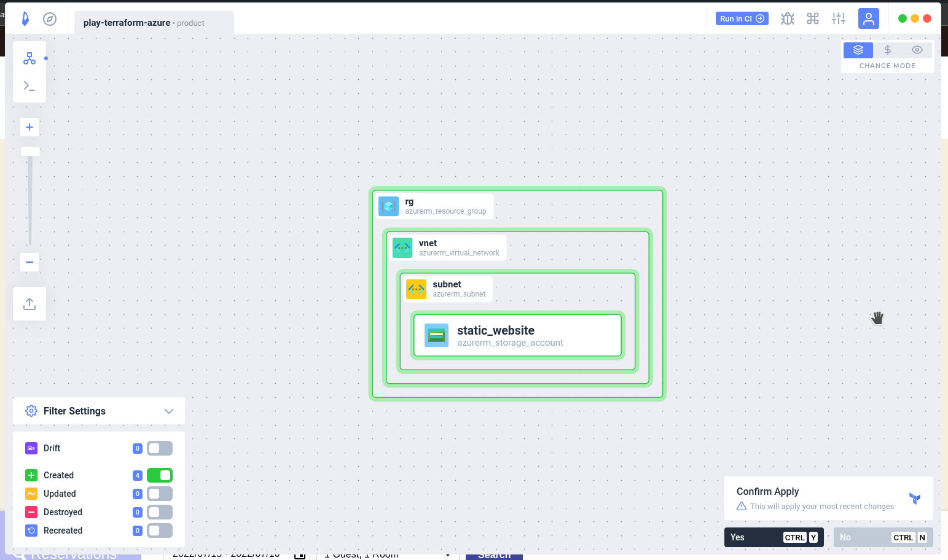This screenshot has width=948, height=560.
Task: Confirm apply with the Yes button
Action: tap(774, 537)
